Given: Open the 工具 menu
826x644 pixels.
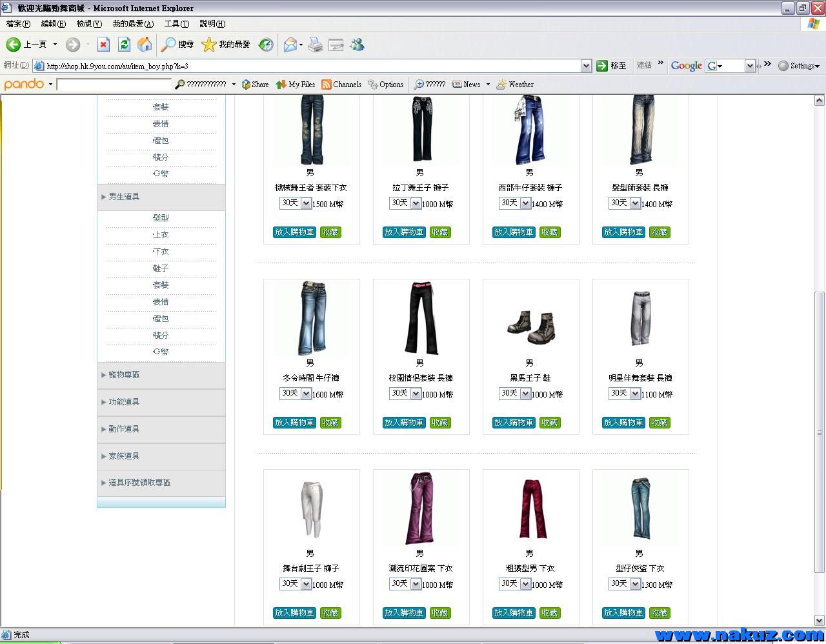Looking at the screenshot, I should tap(176, 24).
